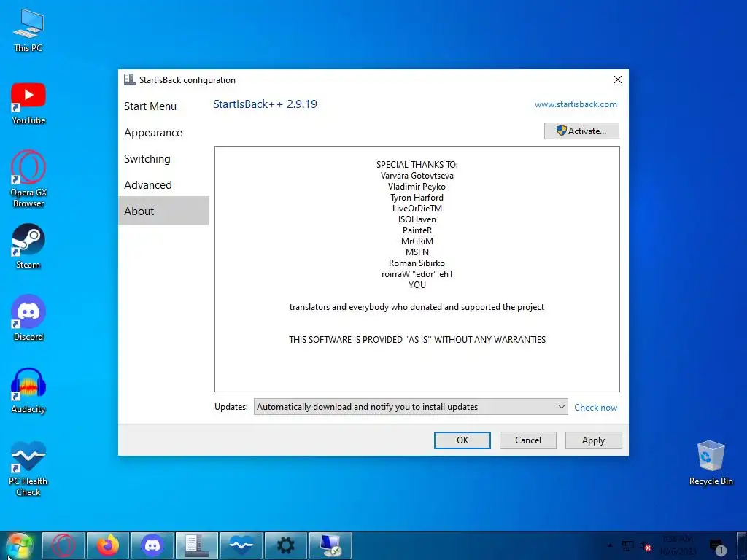Confirm with the OK button
The image size is (747, 560).
[x=462, y=440]
